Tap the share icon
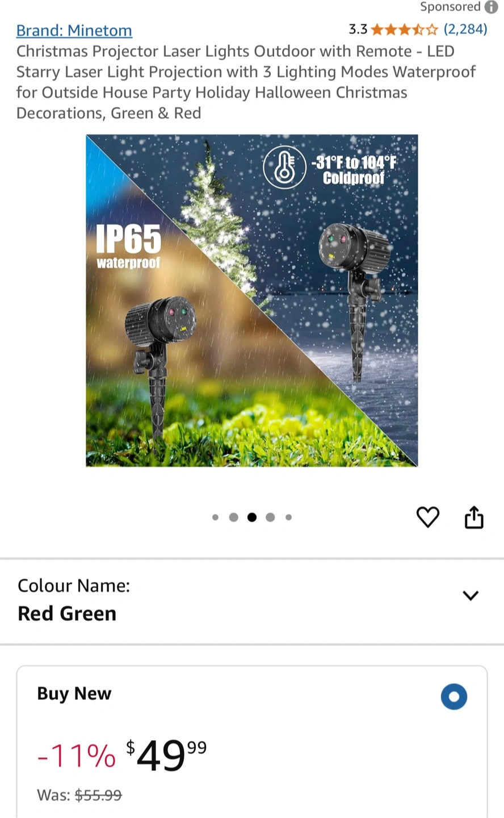504x818 pixels. [x=474, y=517]
